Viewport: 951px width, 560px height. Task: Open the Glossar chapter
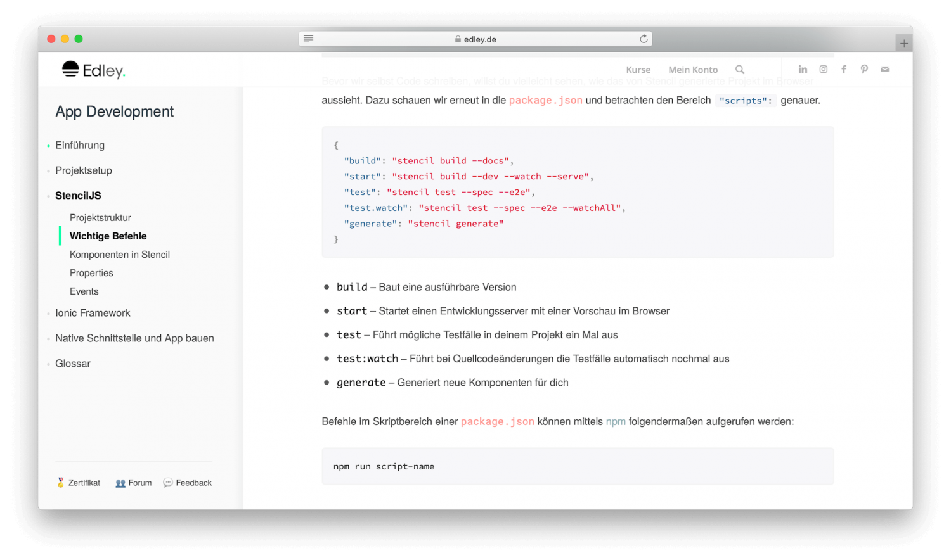point(72,363)
